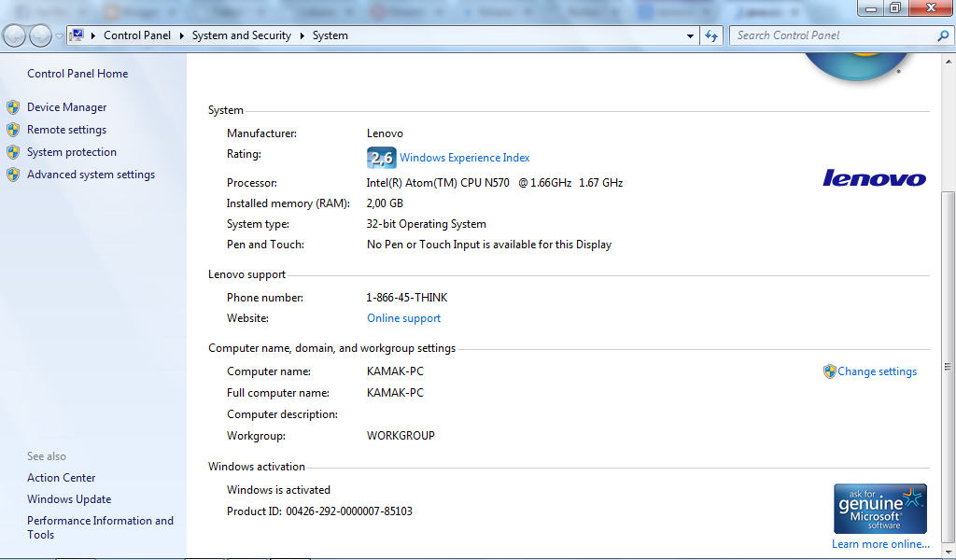Go to Control Panel breadcrumb
The image size is (956, 560).
tap(137, 35)
